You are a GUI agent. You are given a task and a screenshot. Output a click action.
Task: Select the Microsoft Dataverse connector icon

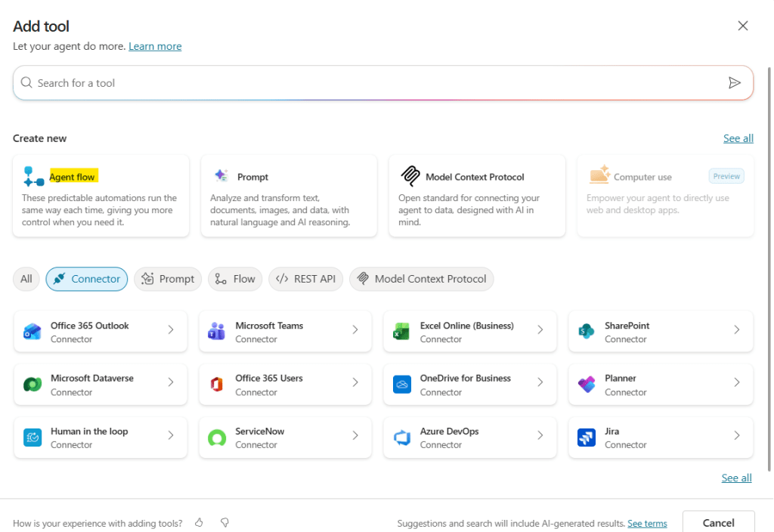[32, 384]
